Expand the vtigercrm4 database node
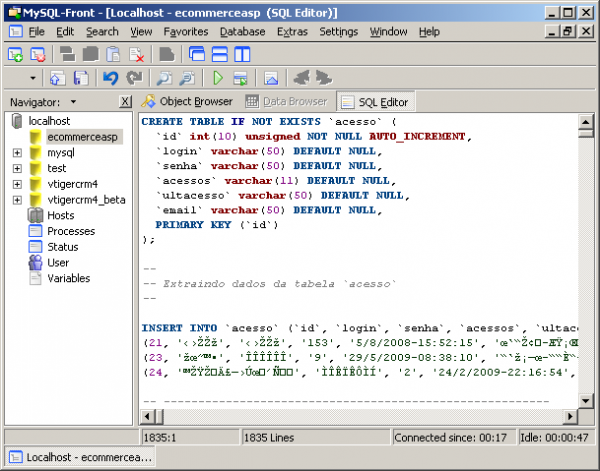Image resolution: width=600 pixels, height=471 pixels. click(x=17, y=184)
